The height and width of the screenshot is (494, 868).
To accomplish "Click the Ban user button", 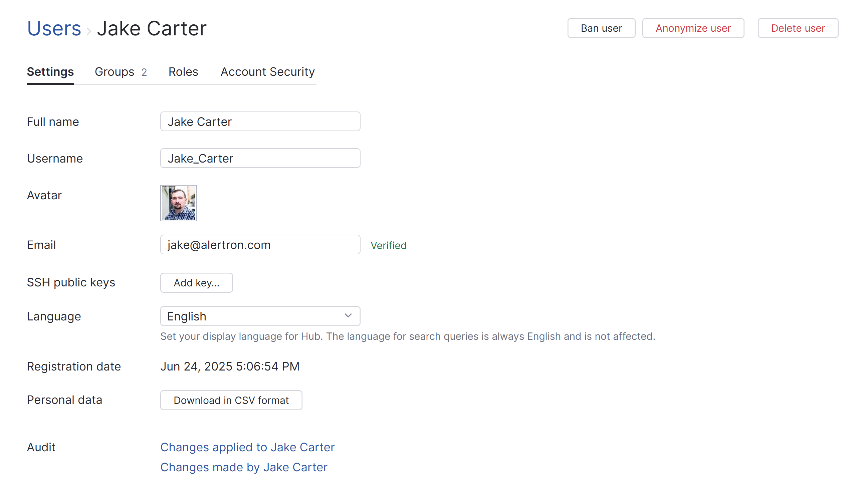I will [601, 28].
